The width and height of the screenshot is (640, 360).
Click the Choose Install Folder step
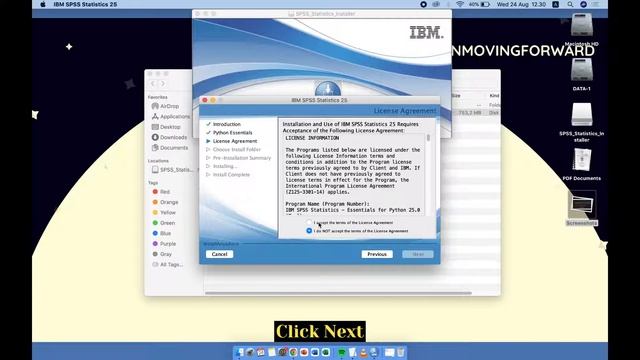point(236,149)
